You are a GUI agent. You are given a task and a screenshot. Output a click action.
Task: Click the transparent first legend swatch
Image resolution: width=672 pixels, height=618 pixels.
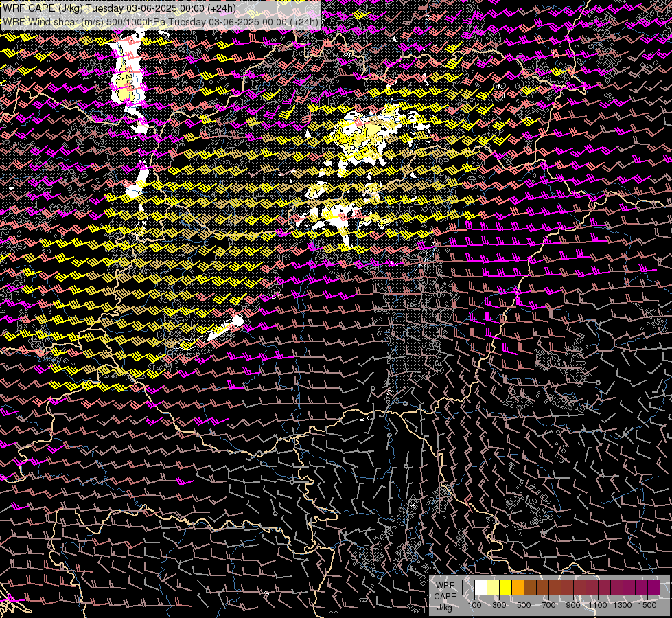468,588
